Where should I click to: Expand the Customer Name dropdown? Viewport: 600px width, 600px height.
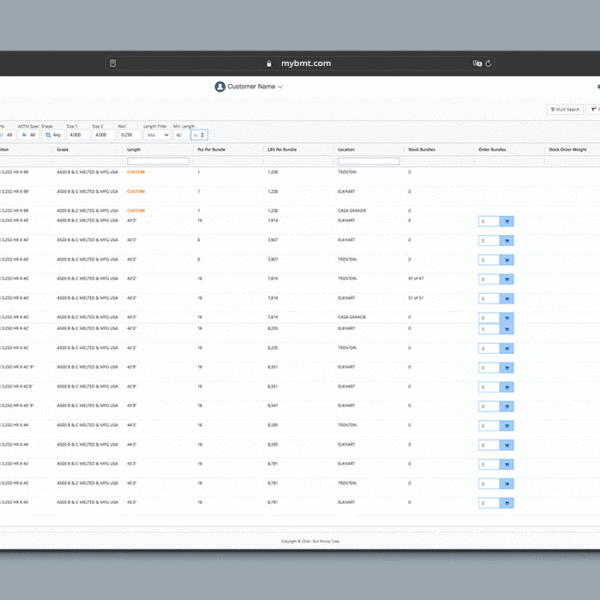pos(281,87)
